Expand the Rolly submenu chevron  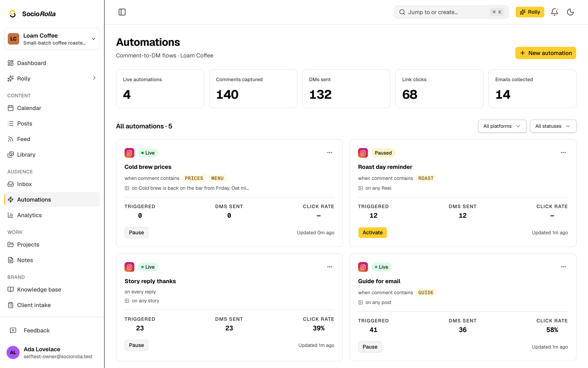[x=94, y=78]
